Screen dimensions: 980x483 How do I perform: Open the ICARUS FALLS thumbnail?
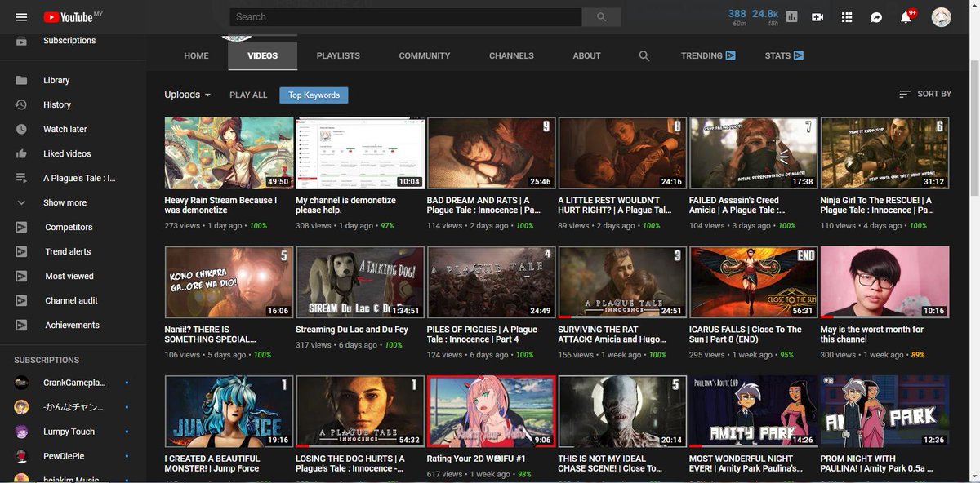point(753,282)
